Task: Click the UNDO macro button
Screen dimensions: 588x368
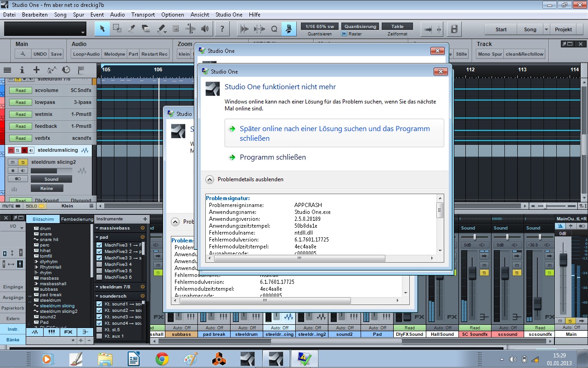Action: point(40,54)
